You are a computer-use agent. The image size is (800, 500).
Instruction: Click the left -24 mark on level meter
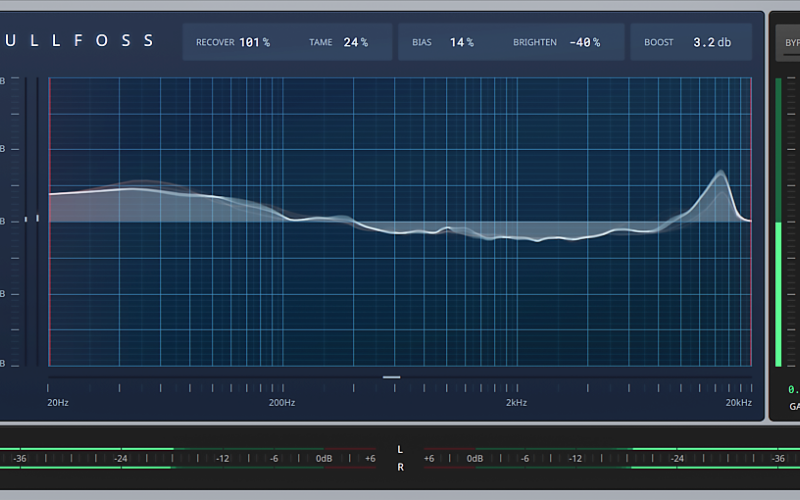[120, 459]
